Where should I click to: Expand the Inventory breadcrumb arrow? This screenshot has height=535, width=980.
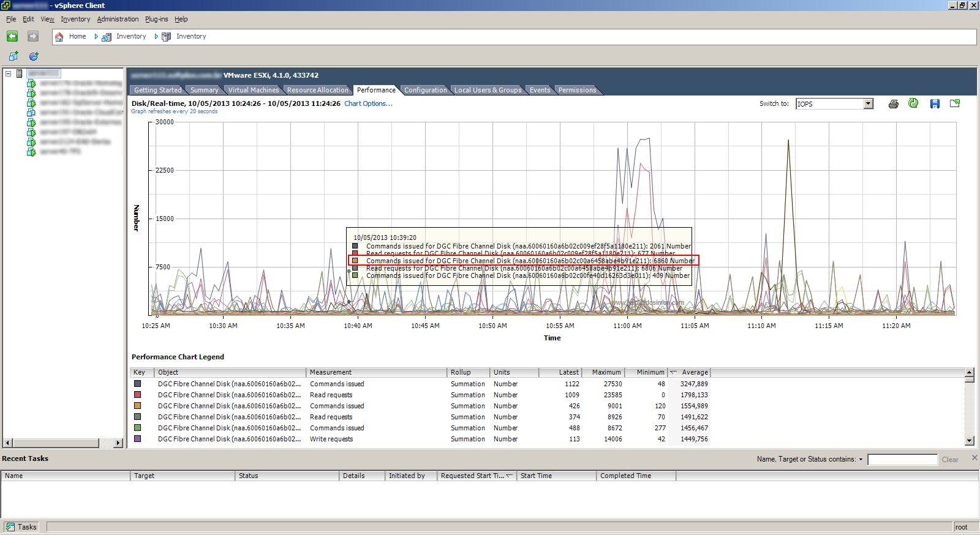pyautogui.click(x=156, y=37)
